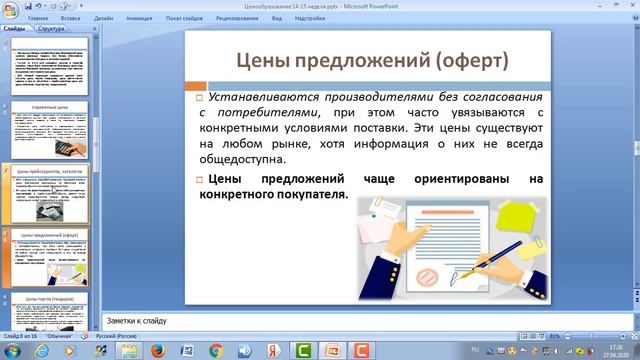This screenshot has height=360, width=640.
Task: Open the speaker app icon on the taskbar
Action: [245, 351]
